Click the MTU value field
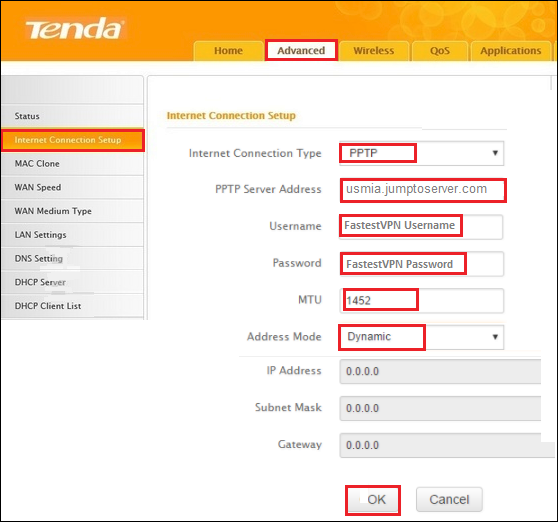 [x=422, y=301]
